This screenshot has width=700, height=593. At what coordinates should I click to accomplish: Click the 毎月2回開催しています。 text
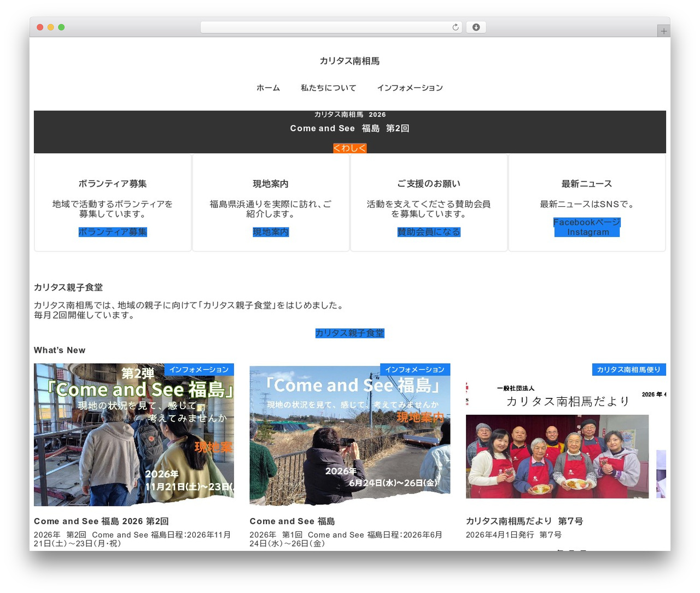[85, 315]
